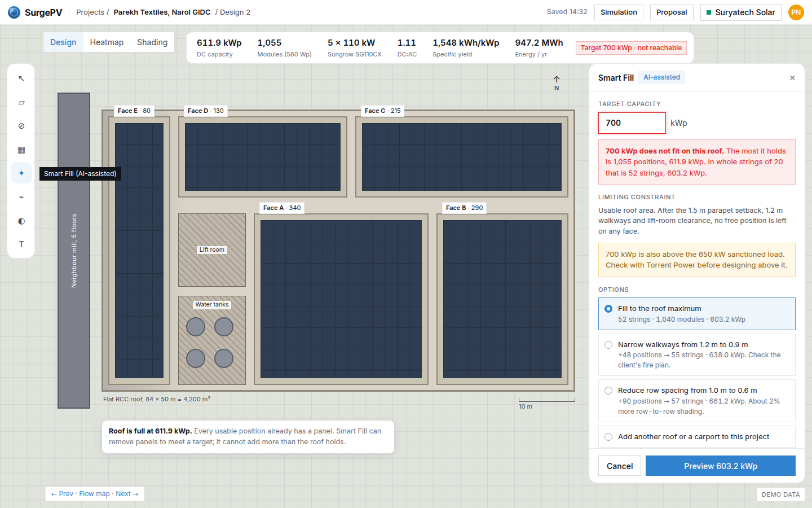Choose Narrow walkways from 1.2 m option
812x508 pixels.
coord(697,354)
